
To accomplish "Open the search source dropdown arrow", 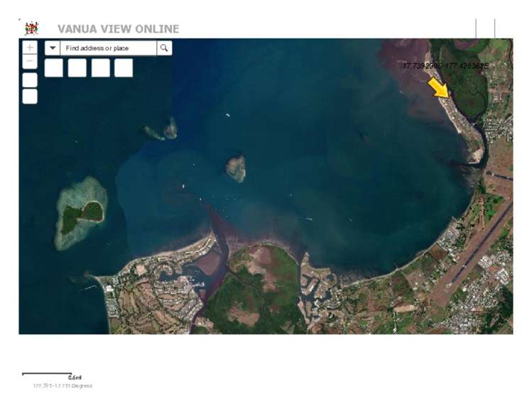I will [53, 48].
